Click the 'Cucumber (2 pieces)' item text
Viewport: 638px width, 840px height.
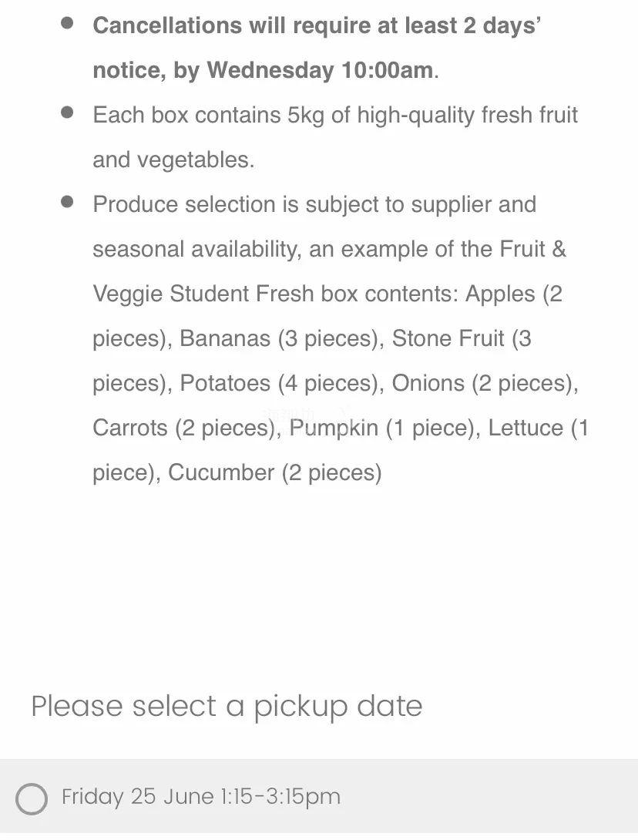tap(274, 473)
